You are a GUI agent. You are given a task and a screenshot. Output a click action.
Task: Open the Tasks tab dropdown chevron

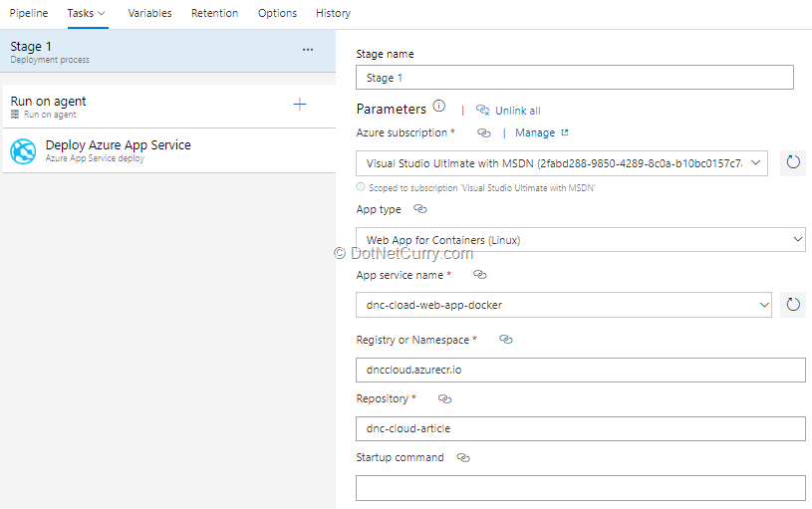pyautogui.click(x=102, y=14)
